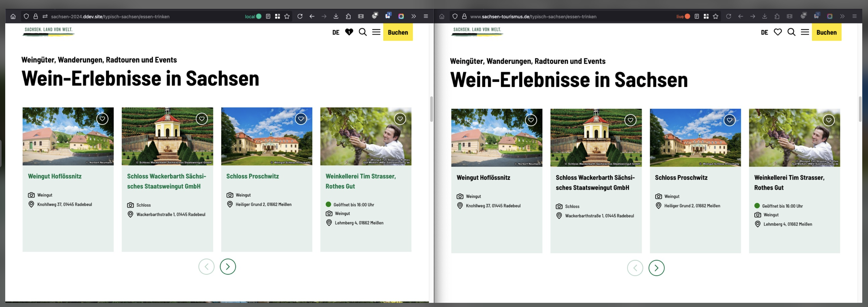This screenshot has height=307, width=868.
Task: Click the Buchen button on the live site
Action: [827, 32]
